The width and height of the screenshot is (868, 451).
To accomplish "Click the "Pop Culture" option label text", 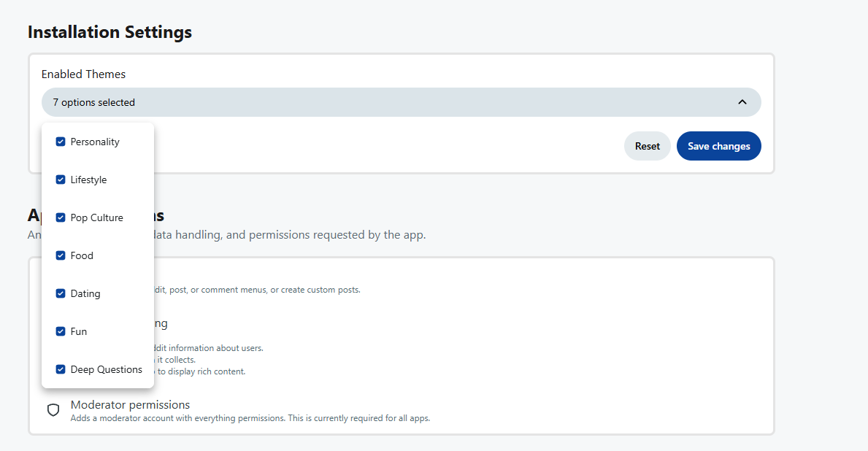I will coord(96,217).
